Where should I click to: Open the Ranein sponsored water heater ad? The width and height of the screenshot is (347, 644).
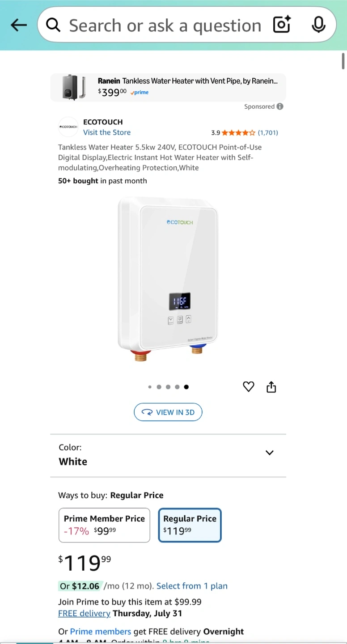click(x=168, y=87)
